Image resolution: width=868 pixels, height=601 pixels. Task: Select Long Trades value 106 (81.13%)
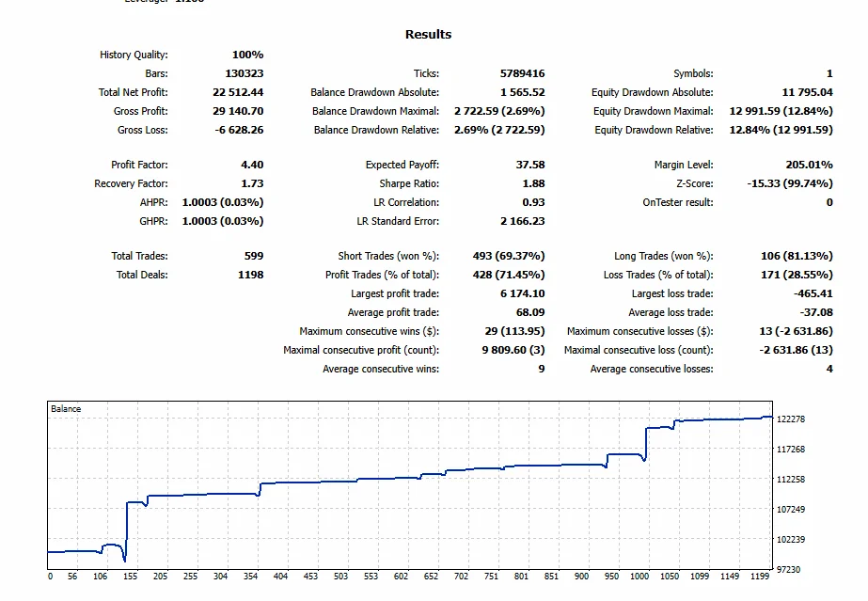pyautogui.click(x=797, y=256)
